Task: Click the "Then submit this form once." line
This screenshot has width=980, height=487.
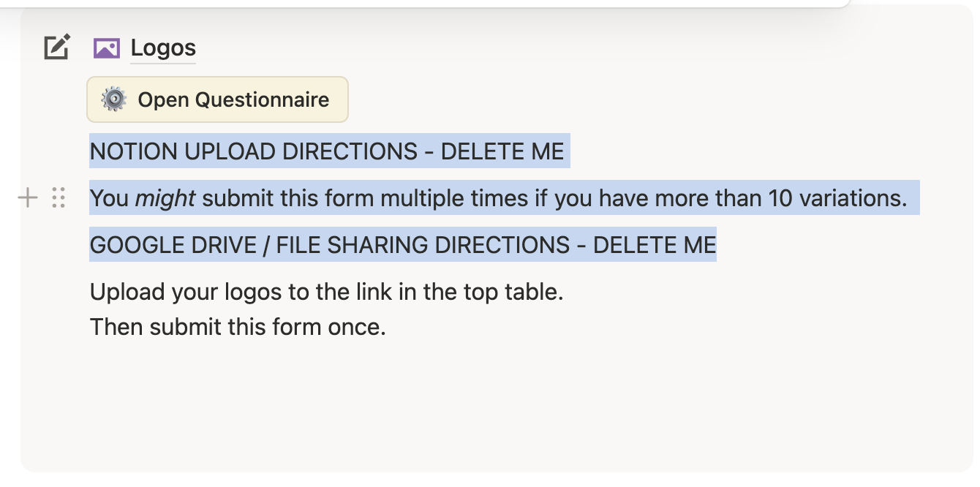Action: point(237,326)
